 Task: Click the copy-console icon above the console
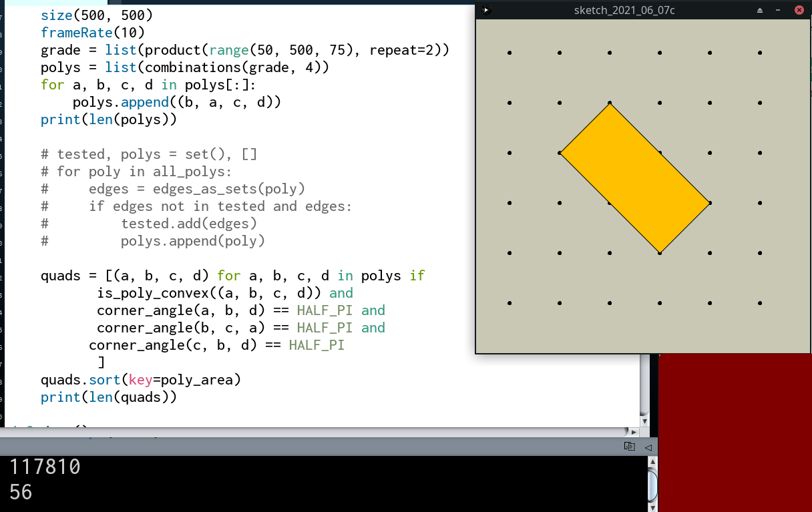coord(629,447)
